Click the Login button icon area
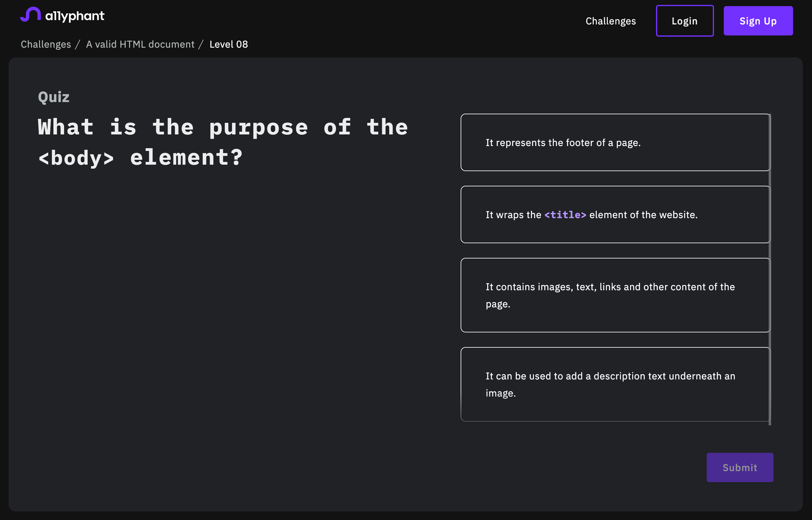Image resolution: width=812 pixels, height=520 pixels. 685,21
